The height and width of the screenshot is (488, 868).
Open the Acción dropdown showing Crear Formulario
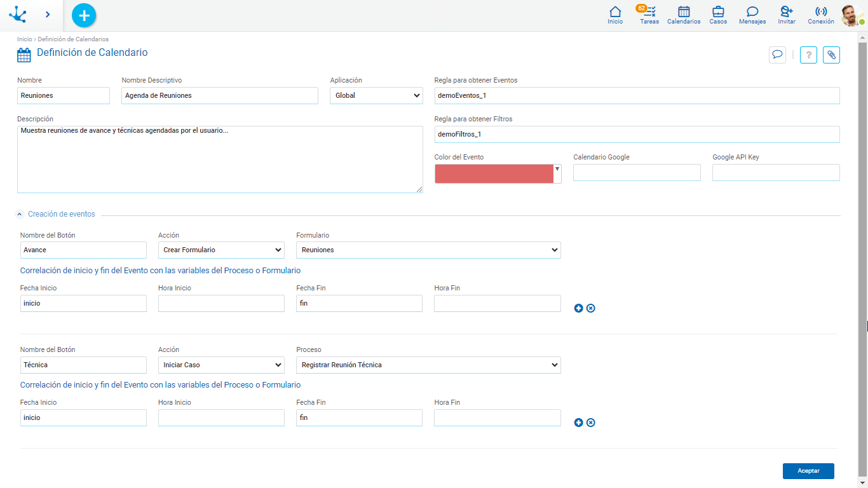click(221, 250)
